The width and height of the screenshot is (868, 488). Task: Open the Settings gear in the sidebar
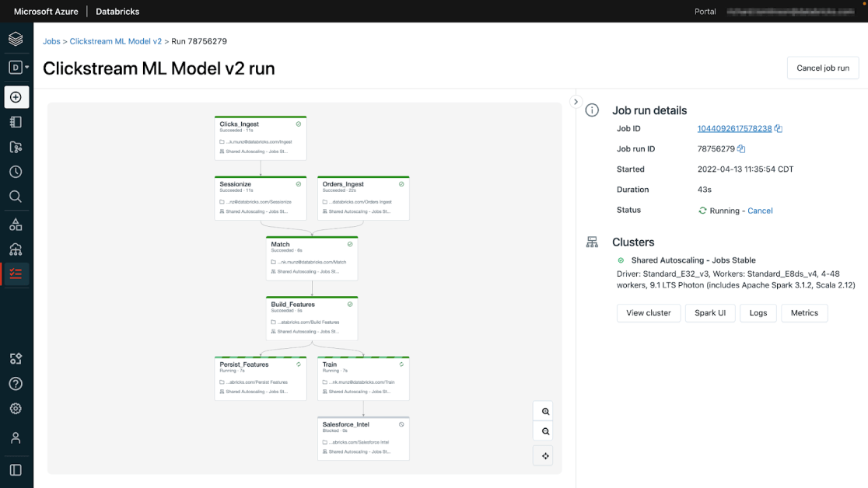click(16, 409)
